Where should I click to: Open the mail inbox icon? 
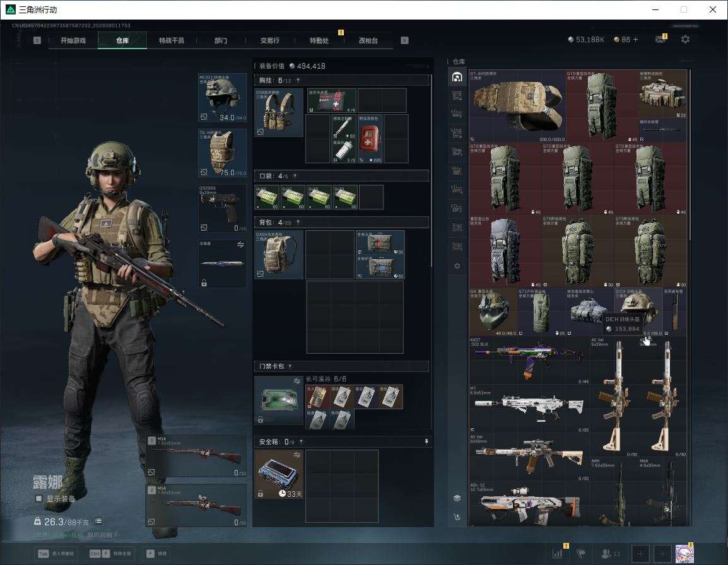click(660, 40)
